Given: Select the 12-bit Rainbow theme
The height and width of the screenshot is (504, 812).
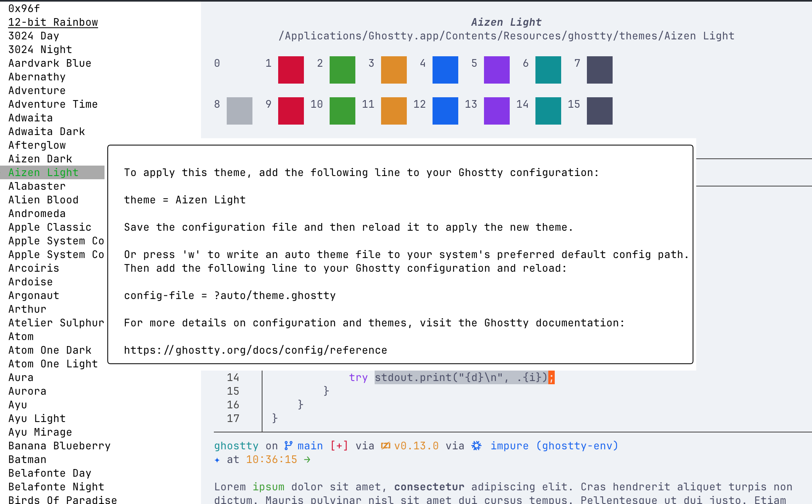Looking at the screenshot, I should pyautogui.click(x=53, y=23).
